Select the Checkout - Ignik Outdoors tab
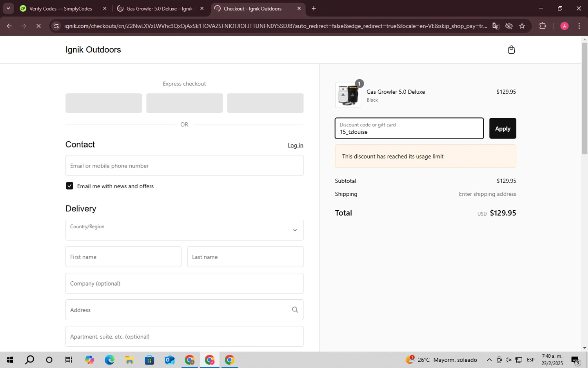 (258, 8)
